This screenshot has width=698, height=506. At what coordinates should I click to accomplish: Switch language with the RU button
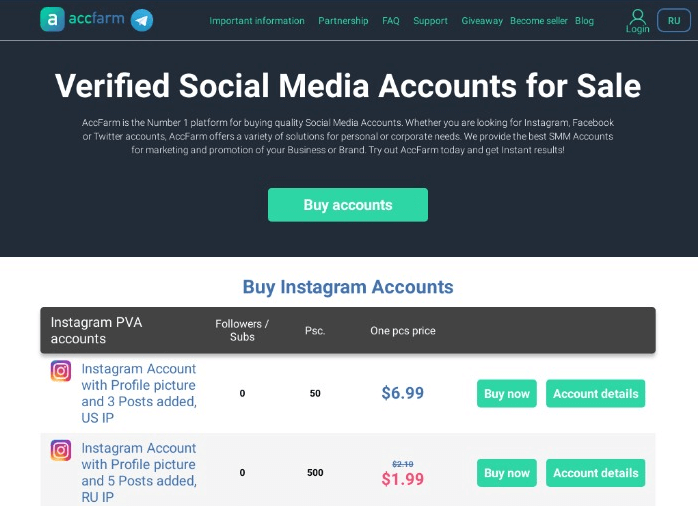(x=674, y=20)
